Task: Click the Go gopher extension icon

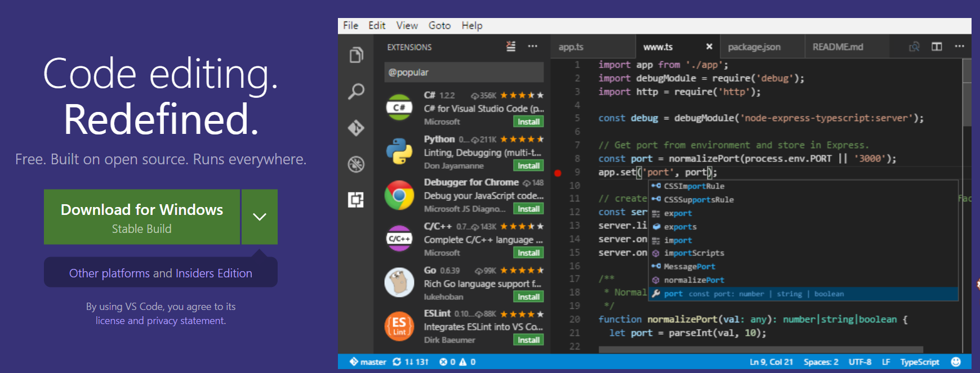Action: 399,282
